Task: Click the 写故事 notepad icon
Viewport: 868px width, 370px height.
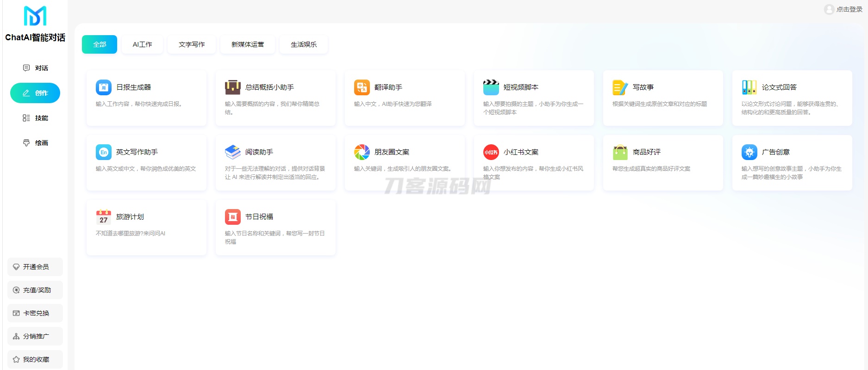Action: click(620, 87)
